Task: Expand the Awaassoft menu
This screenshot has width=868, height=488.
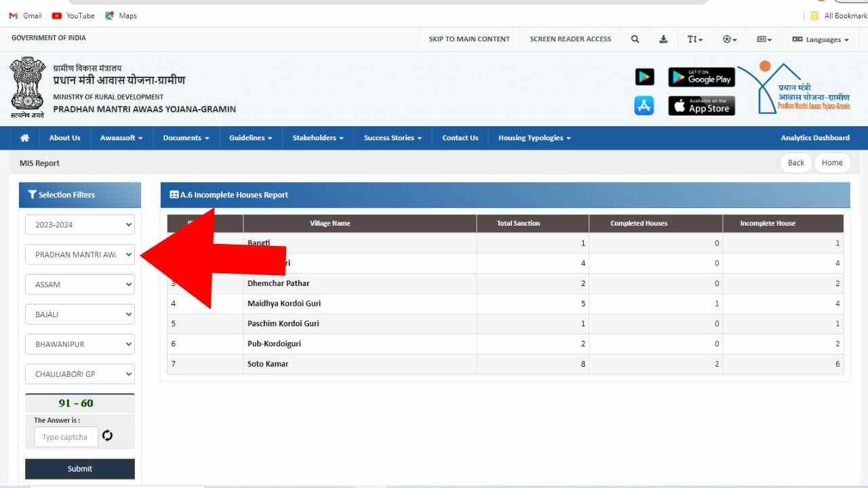Action: tap(121, 138)
